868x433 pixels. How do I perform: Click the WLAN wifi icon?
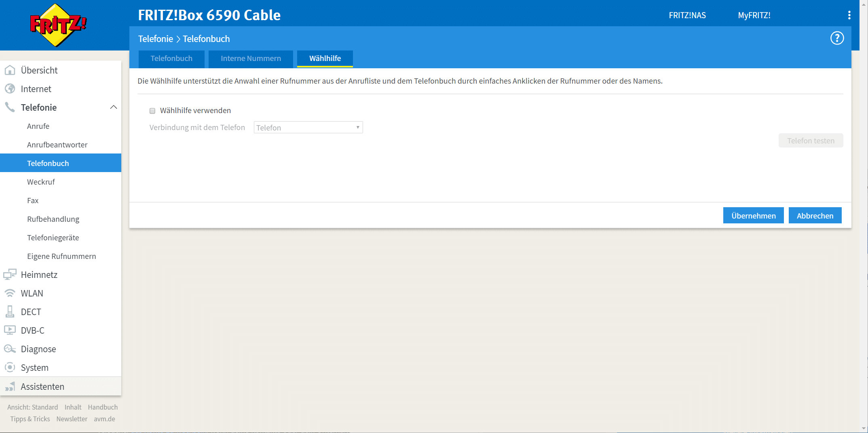10,293
